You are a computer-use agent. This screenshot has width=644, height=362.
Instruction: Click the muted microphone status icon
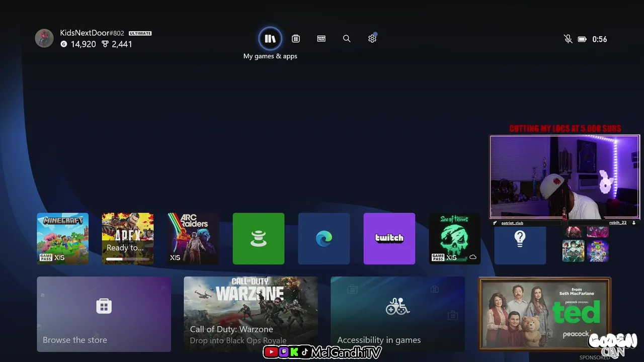[x=568, y=39]
